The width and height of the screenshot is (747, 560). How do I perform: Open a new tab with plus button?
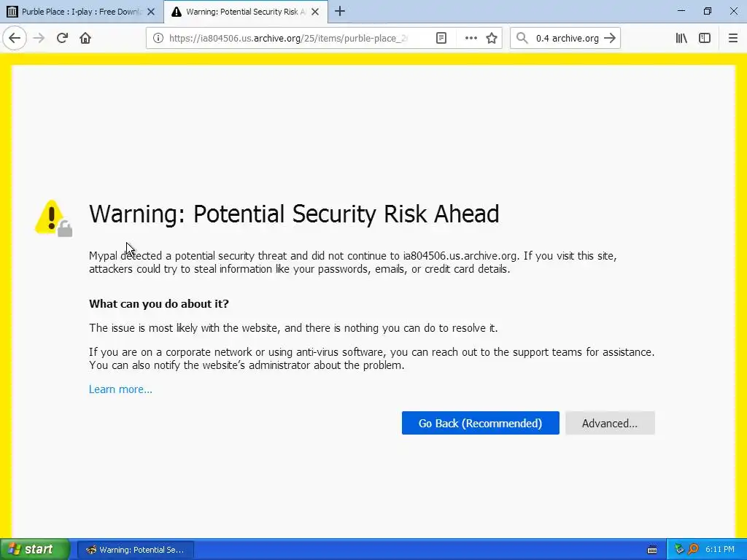340,12
